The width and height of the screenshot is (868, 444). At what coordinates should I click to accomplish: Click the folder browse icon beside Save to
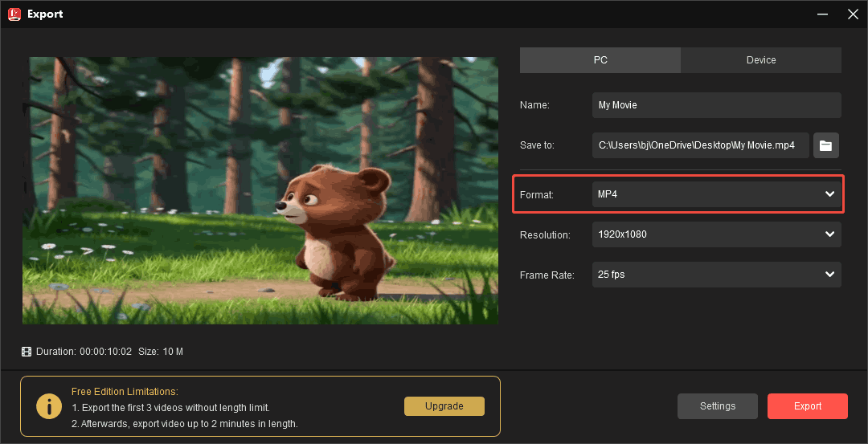826,145
